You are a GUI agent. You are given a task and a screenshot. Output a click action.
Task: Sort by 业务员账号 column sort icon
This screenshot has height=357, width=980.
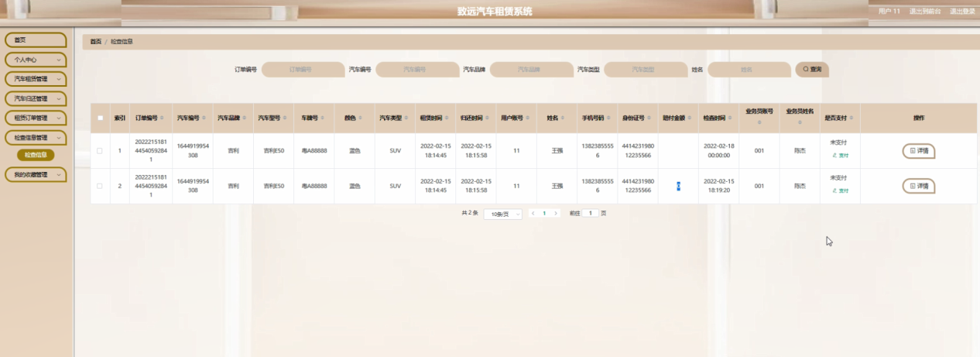pyautogui.click(x=759, y=122)
